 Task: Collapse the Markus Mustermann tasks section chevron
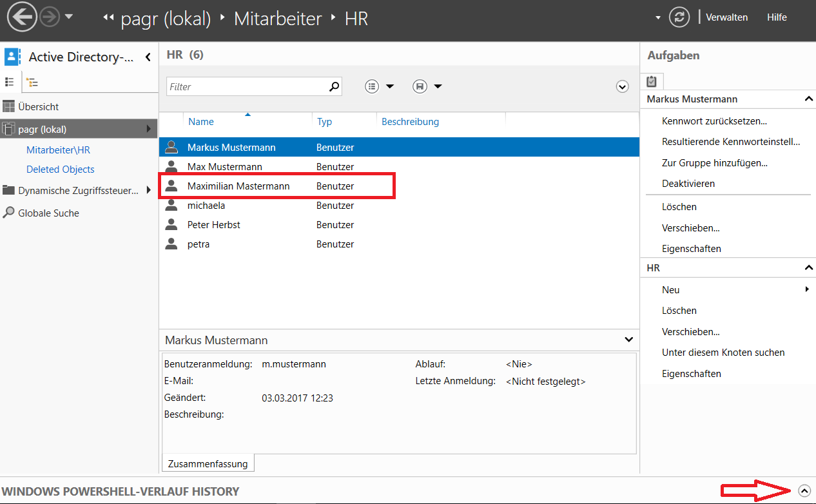[x=809, y=99]
